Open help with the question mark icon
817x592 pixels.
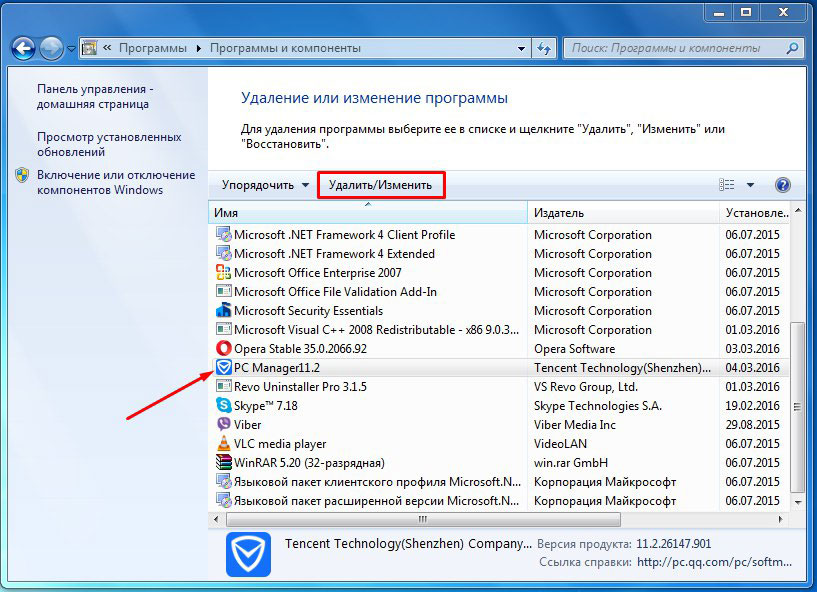782,185
